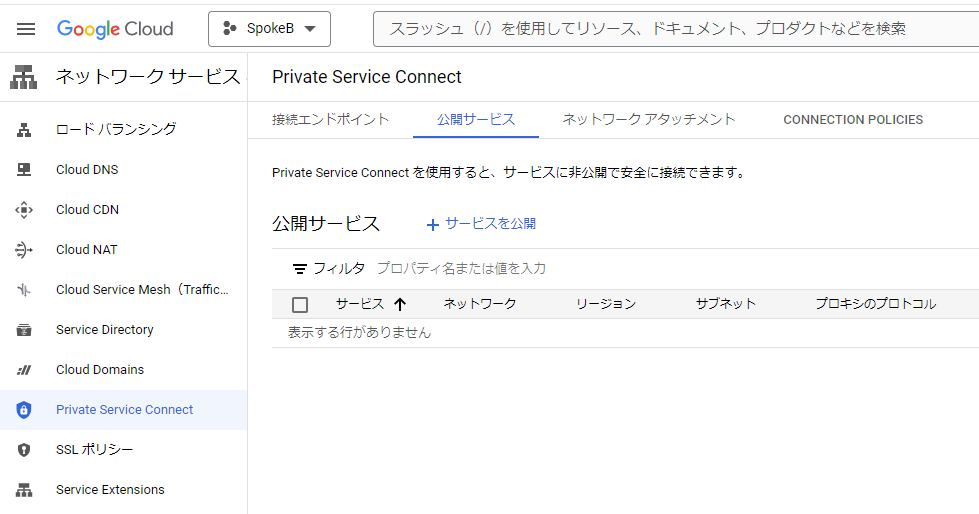
Task: Toggle the select-all checkbox in table header
Action: coord(300,305)
